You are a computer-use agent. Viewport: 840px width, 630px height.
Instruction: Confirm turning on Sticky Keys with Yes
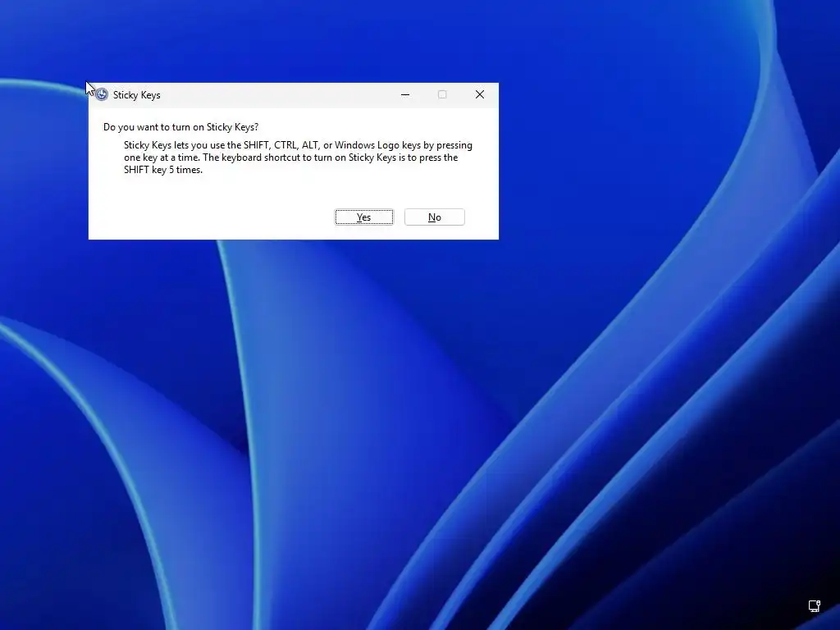click(x=363, y=217)
